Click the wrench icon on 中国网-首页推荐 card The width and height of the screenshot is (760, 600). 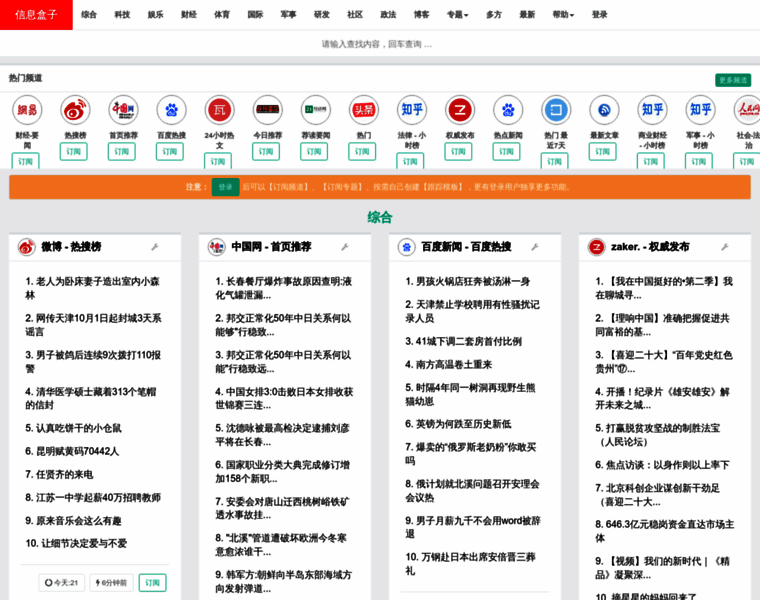345,247
